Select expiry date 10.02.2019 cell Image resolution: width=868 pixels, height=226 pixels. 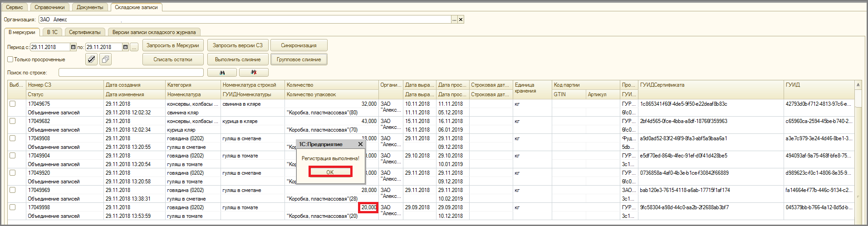click(452, 199)
